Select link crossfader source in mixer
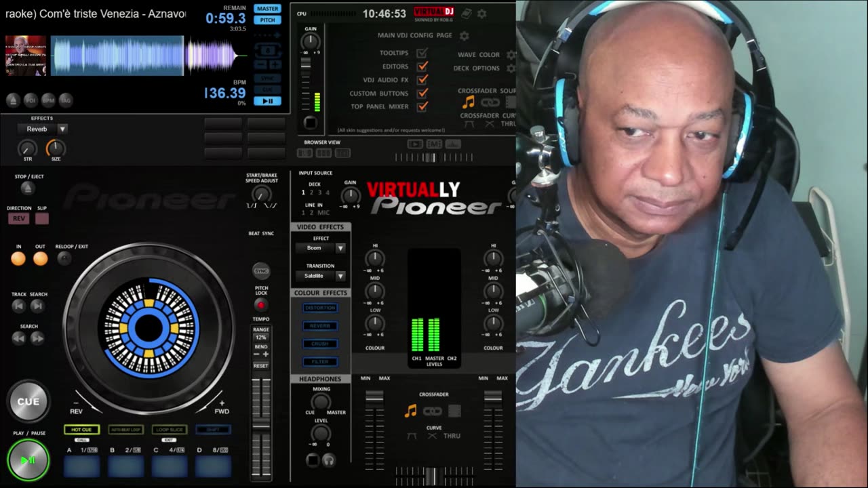Image resolution: width=868 pixels, height=488 pixels. [432, 411]
